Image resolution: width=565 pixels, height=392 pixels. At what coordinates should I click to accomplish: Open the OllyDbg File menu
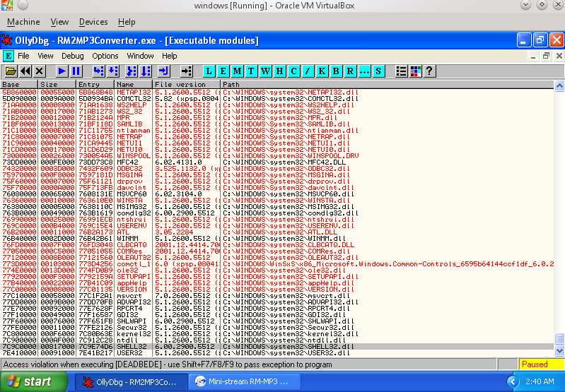point(23,57)
